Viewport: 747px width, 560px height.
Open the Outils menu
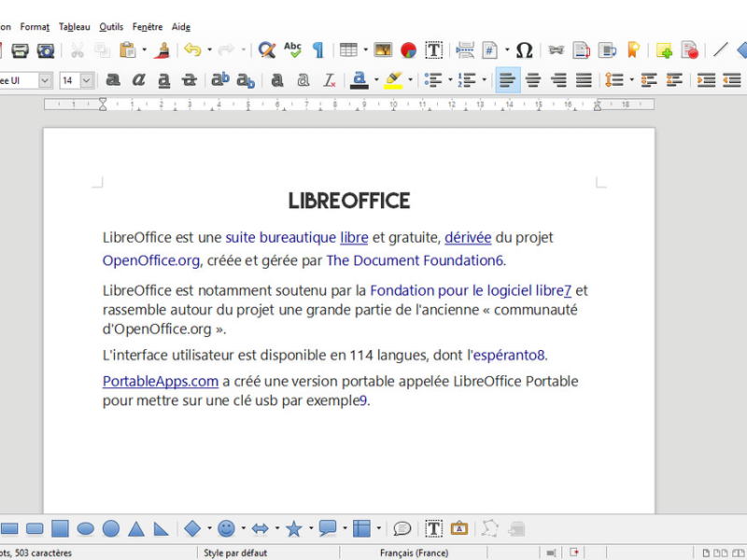pyautogui.click(x=111, y=27)
